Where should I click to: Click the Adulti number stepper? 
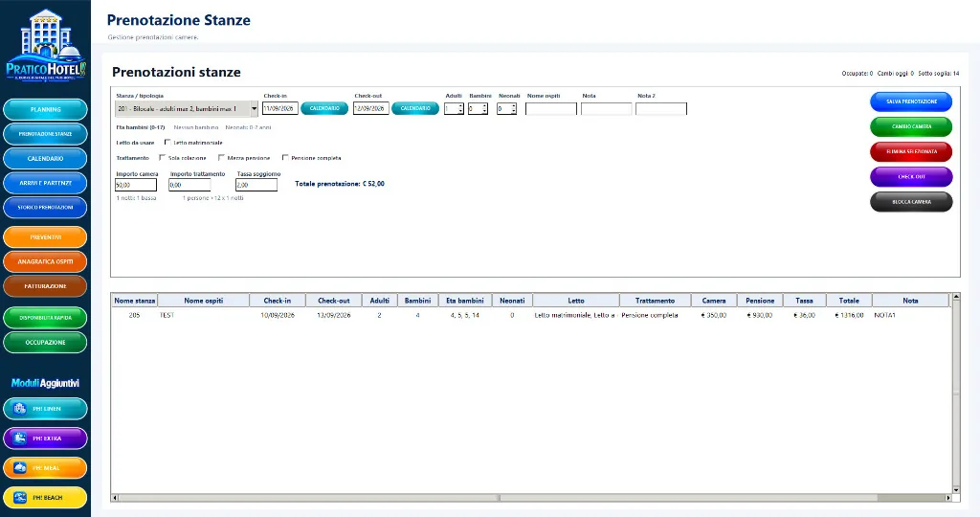point(460,109)
